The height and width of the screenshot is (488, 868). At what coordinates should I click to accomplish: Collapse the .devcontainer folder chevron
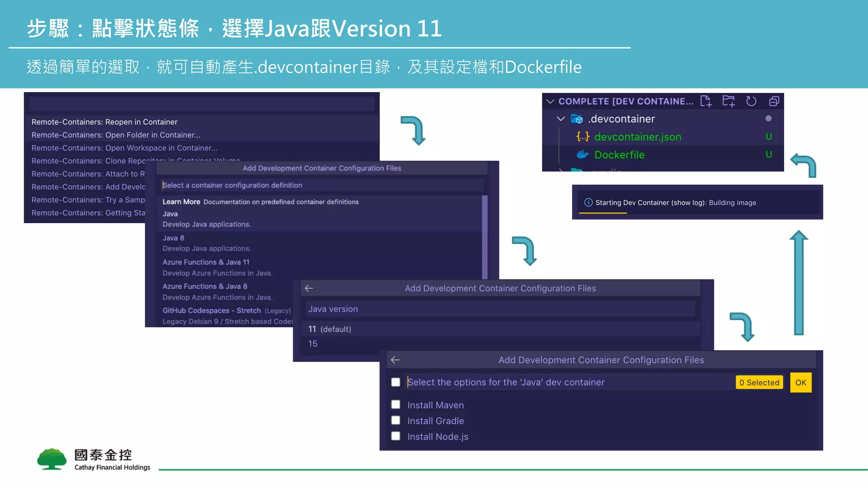click(561, 119)
